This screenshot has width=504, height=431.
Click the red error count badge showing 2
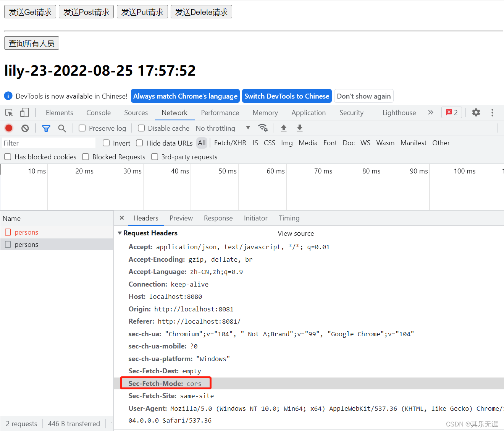(452, 112)
